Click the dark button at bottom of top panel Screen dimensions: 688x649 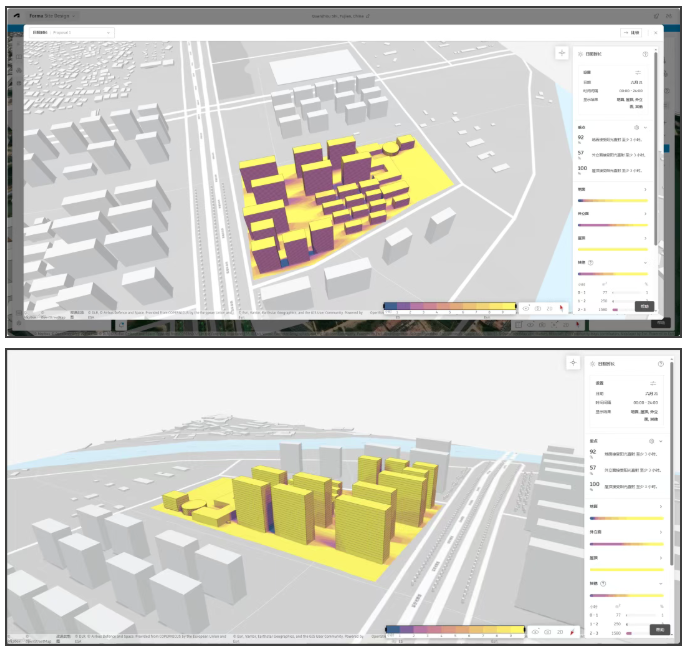pyautogui.click(x=645, y=306)
